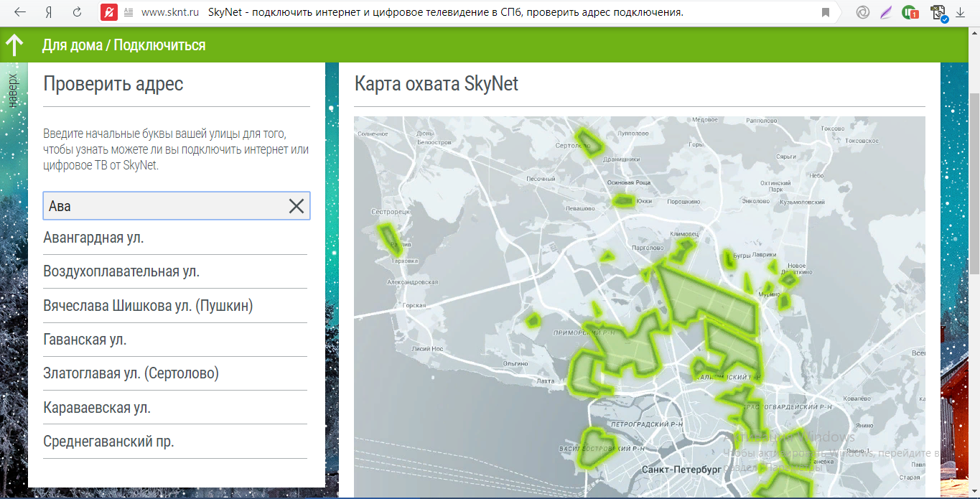The height and width of the screenshot is (499, 980).
Task: Open the reader mode icon in the address bar
Action: click(129, 12)
